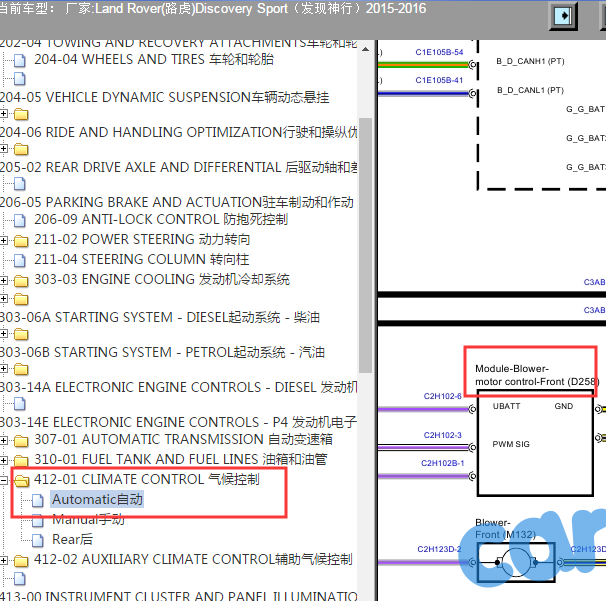Open Manual手动 wiring diagram
This screenshot has height=601, width=606.
(88, 519)
